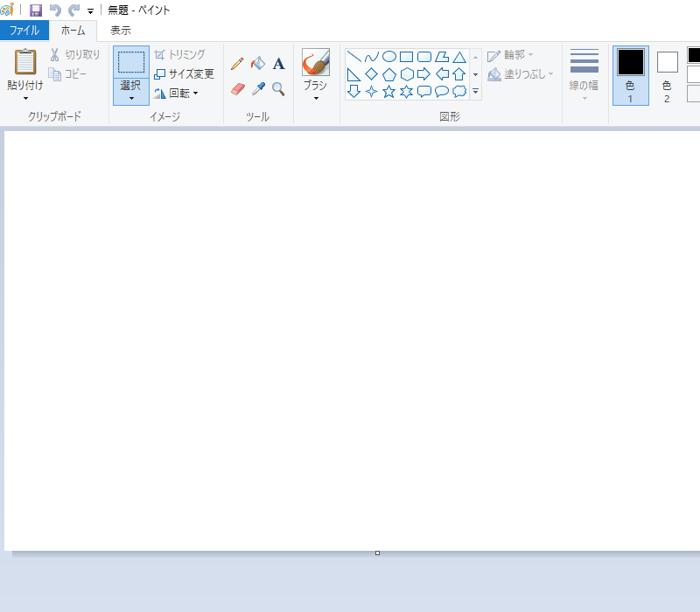The height and width of the screenshot is (612, 700).
Task: Choose the Six-point star shape
Action: tap(407, 92)
